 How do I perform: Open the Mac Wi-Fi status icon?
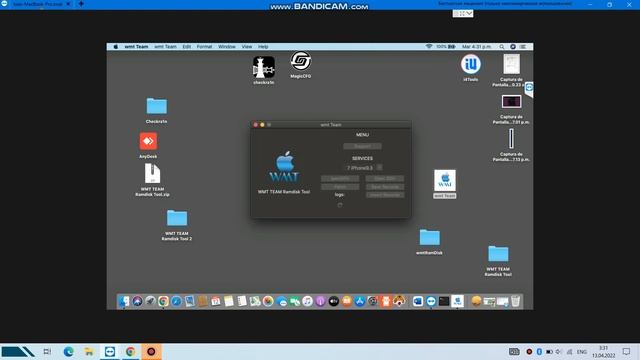[429, 47]
